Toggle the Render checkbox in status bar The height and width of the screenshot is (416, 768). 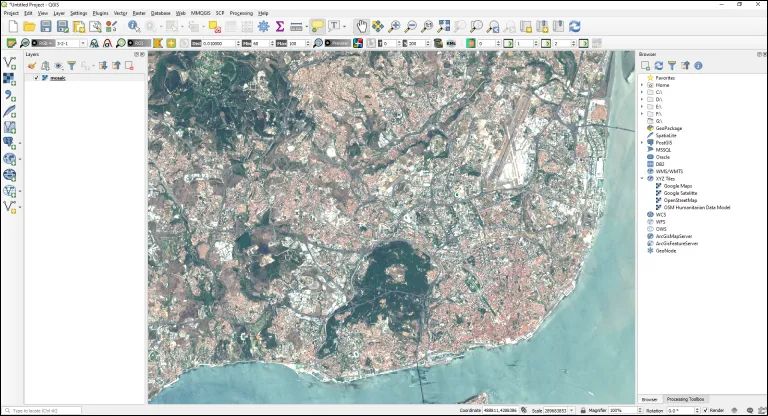705,411
